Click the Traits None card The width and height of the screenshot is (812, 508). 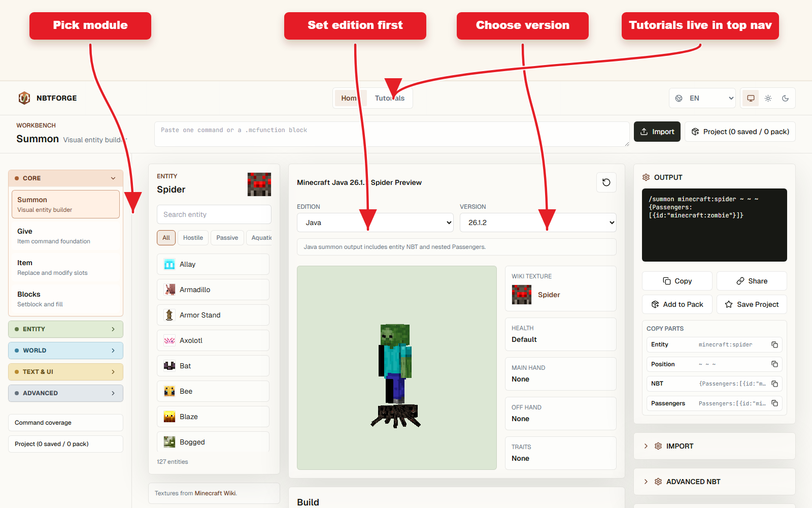pos(561,453)
